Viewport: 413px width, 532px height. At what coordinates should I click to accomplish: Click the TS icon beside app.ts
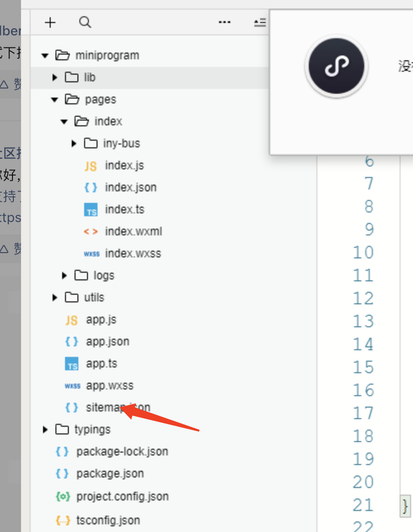pyautogui.click(x=72, y=364)
